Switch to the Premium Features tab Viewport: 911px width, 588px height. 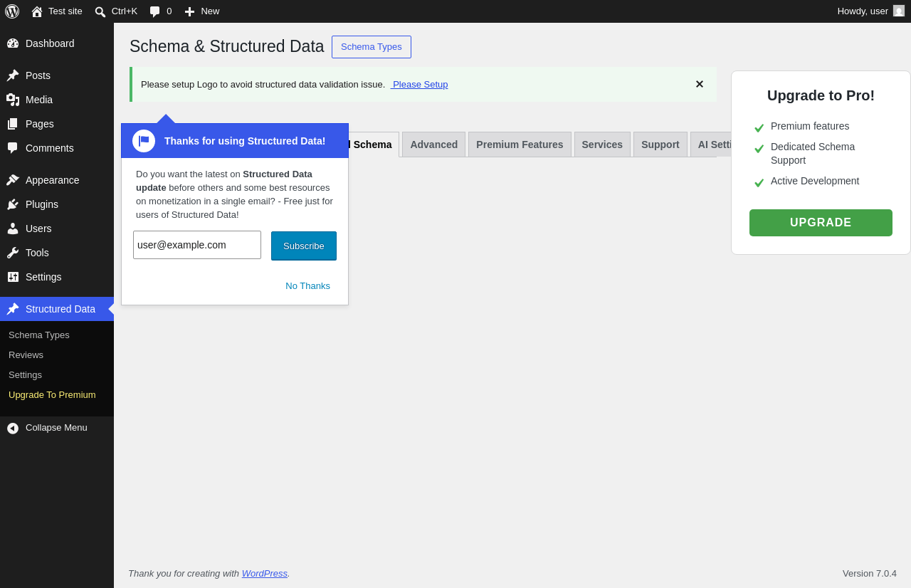(520, 145)
